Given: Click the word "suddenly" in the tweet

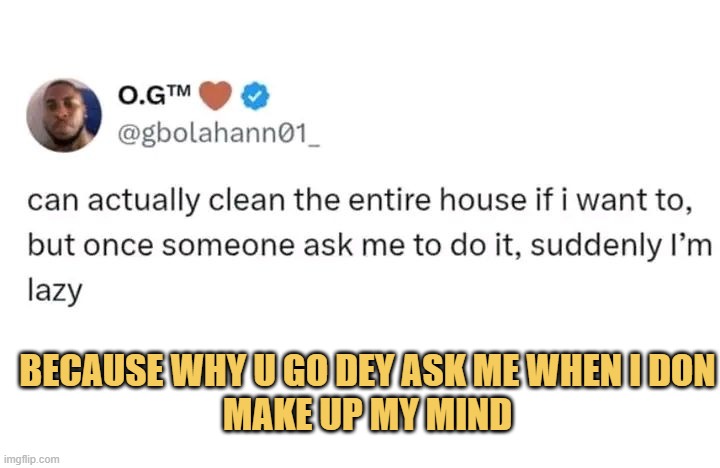Looking at the screenshot, I should click(594, 246).
